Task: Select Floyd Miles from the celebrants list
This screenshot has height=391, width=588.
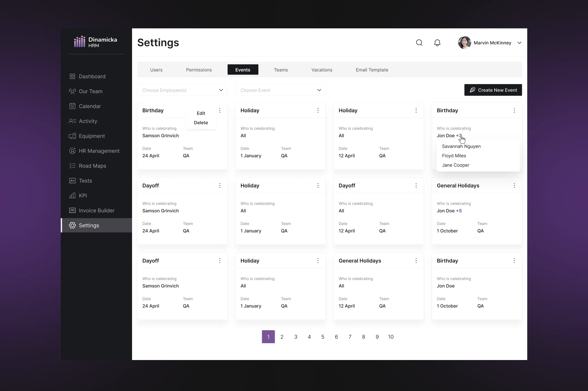Action: (x=454, y=156)
